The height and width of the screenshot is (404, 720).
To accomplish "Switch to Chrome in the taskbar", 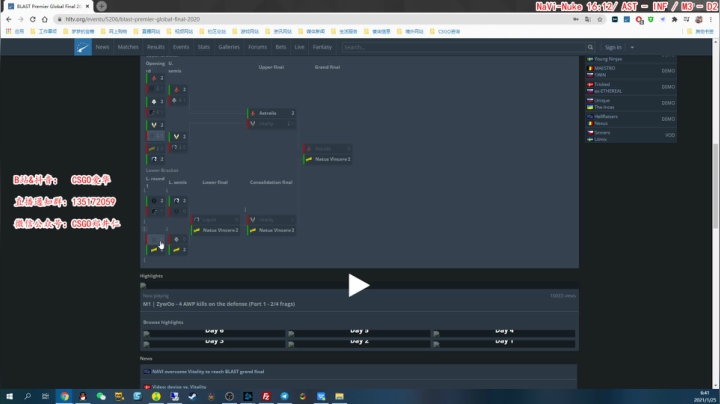I will pyautogui.click(x=64, y=396).
